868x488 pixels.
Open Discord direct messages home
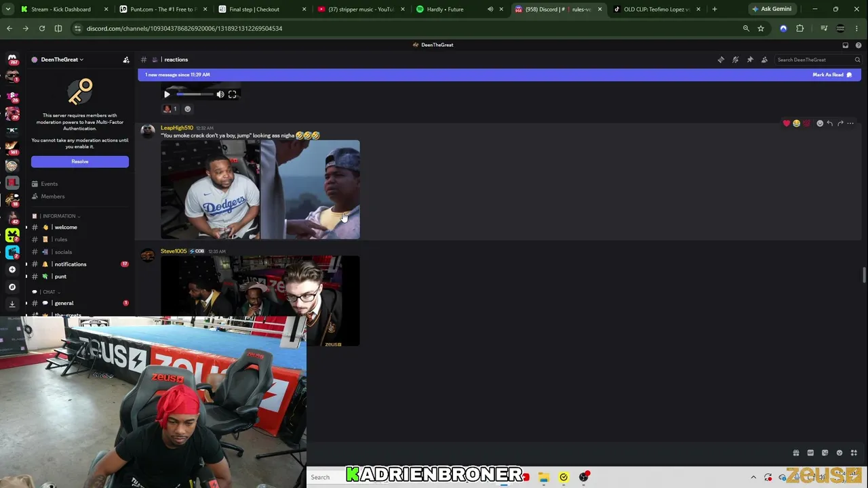pyautogui.click(x=12, y=60)
